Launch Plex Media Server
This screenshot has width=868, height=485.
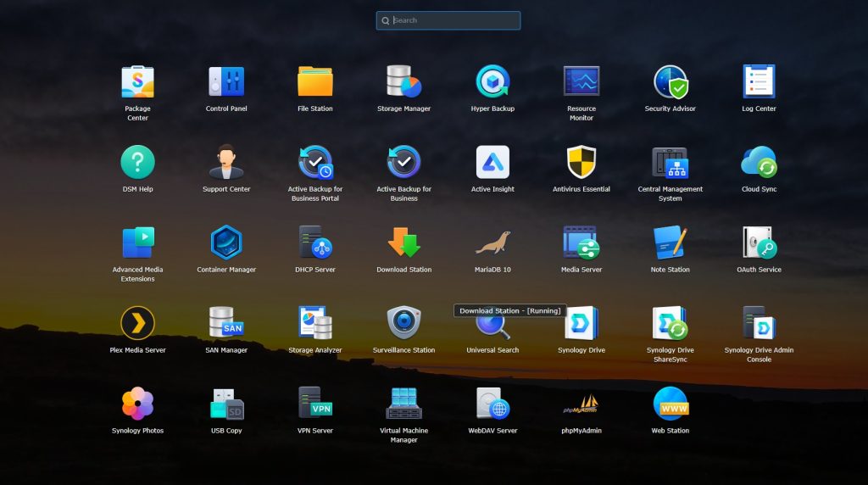pyautogui.click(x=137, y=323)
